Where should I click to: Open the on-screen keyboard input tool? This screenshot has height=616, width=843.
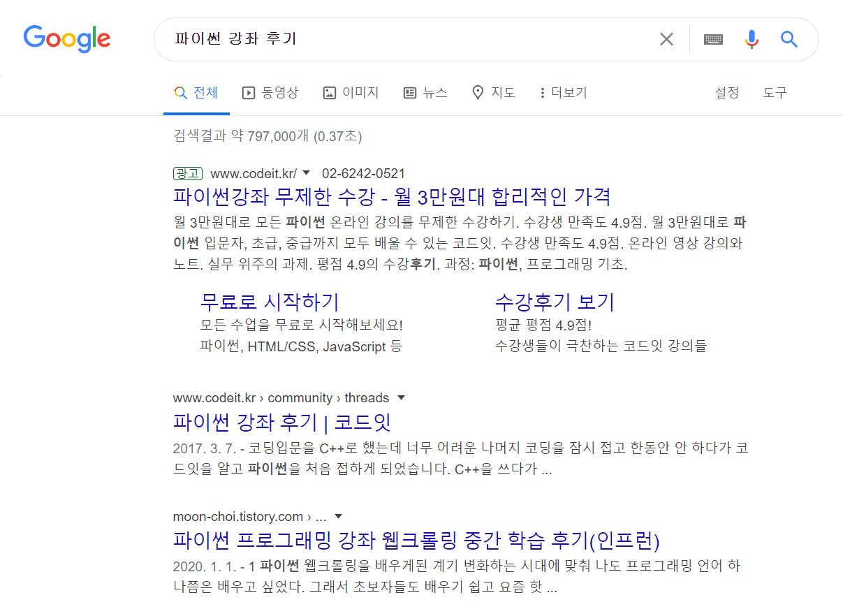pos(713,39)
